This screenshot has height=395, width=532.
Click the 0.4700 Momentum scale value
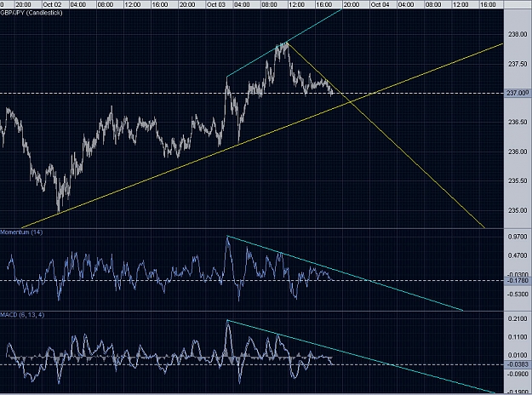518,255
